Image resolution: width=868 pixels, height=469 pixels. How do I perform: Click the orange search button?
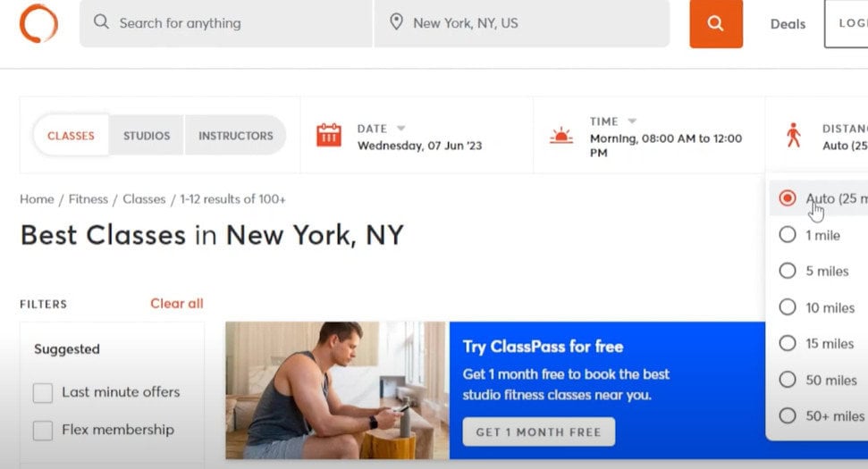[716, 24]
